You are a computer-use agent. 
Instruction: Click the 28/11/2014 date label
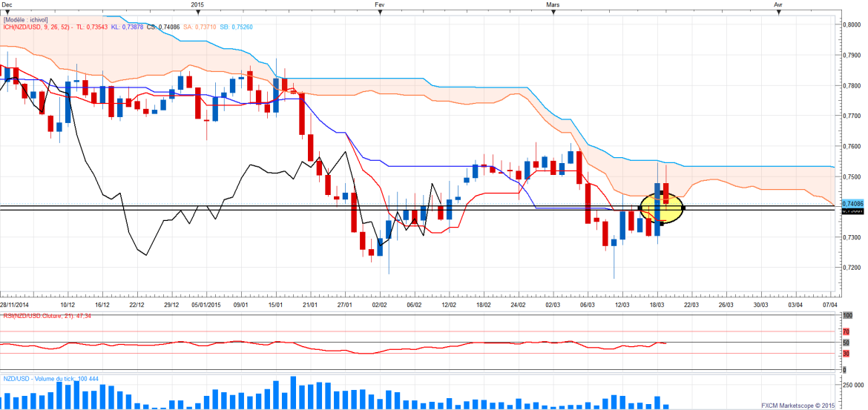pos(16,305)
